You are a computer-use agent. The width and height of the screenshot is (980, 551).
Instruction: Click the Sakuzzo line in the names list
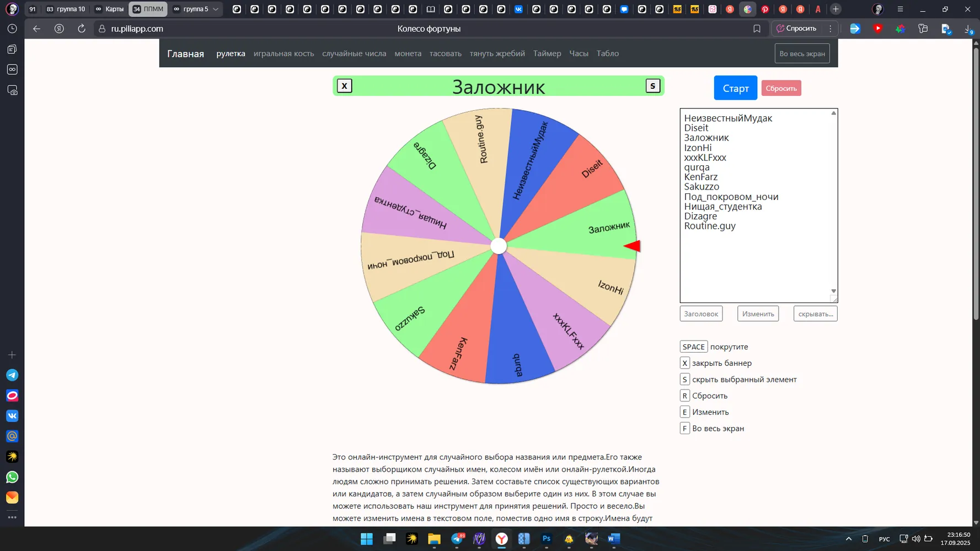(701, 187)
